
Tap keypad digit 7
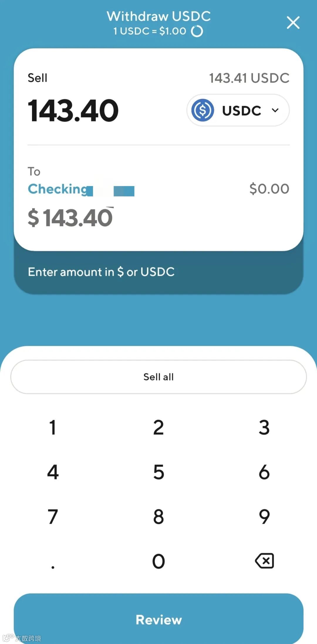click(x=53, y=517)
